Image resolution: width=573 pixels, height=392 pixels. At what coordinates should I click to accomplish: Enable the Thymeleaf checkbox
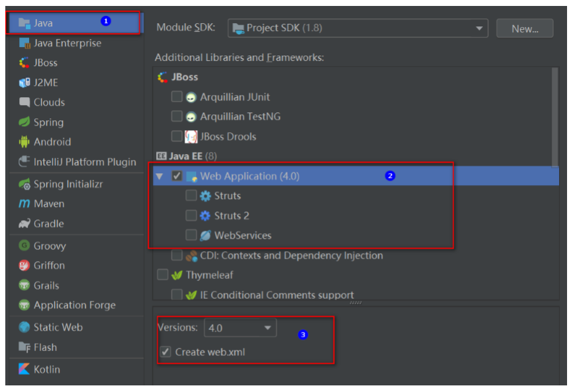coord(163,274)
